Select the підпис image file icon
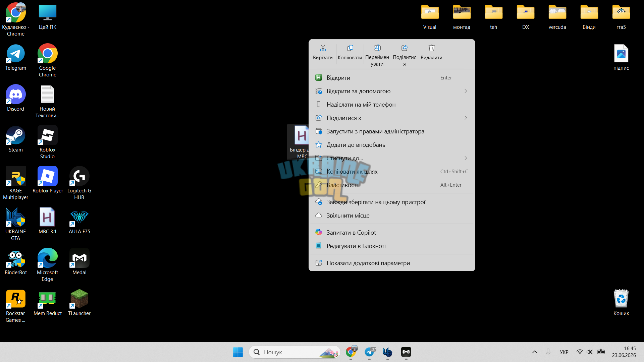This screenshot has width=644, height=362. tap(621, 58)
